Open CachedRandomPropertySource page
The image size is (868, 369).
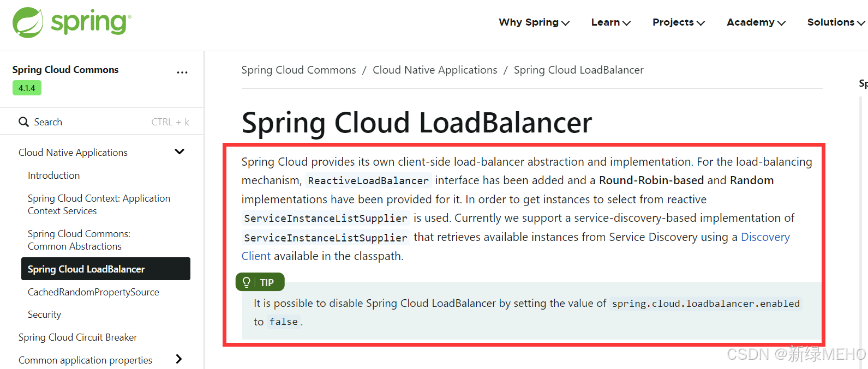93,292
